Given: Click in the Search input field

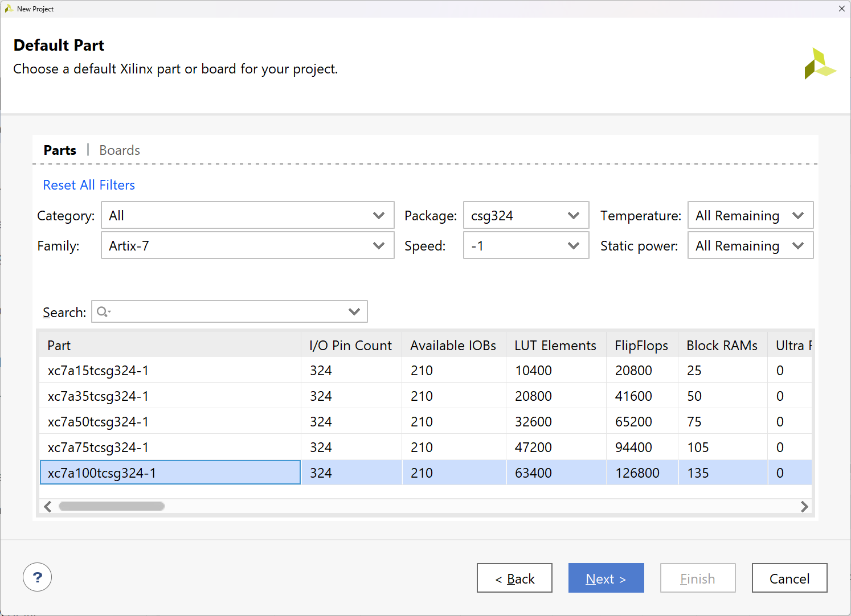Looking at the screenshot, I should pos(228,311).
